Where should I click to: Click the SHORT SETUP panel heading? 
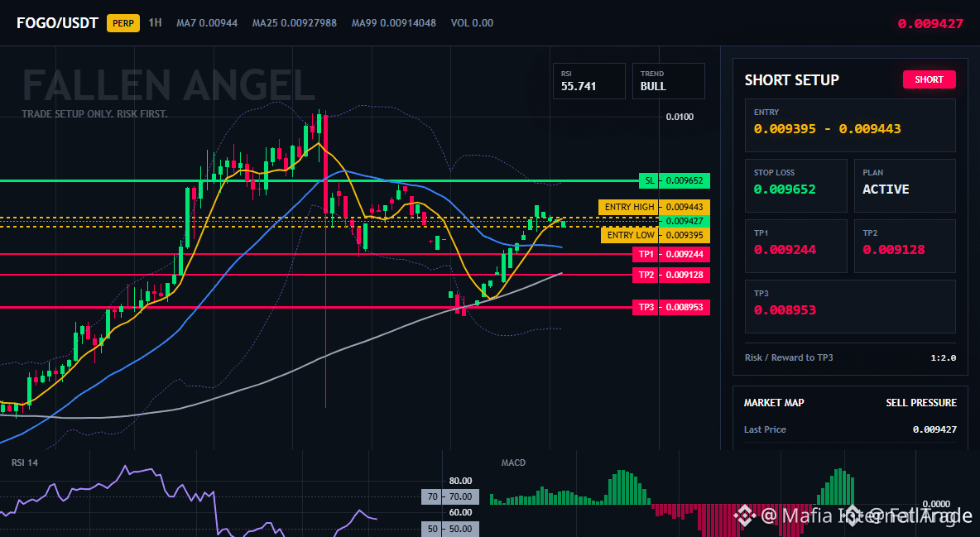(791, 80)
